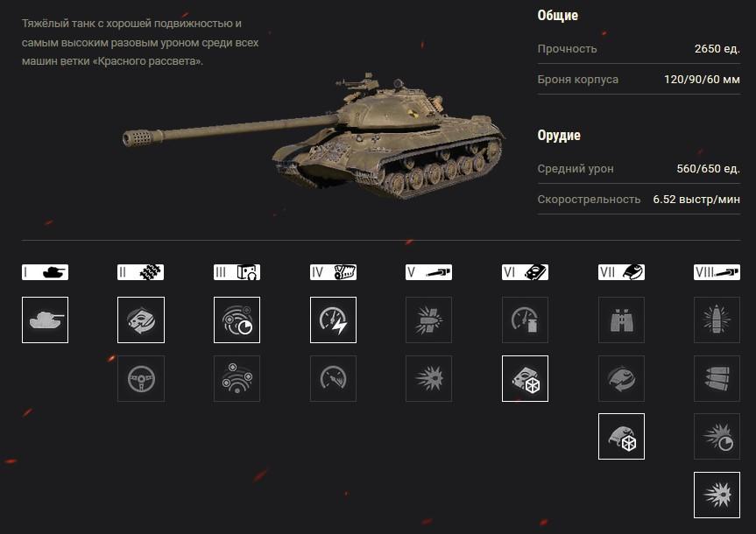Select the hull with cube upgrade in column VI
The image size is (756, 534).
[525, 379]
